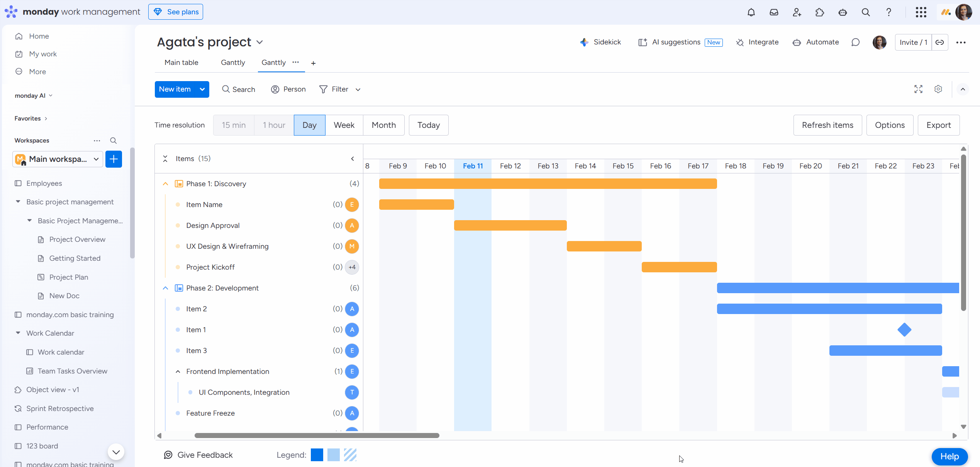This screenshot has height=467, width=980.
Task: Open the notifications bell
Action: (751, 12)
